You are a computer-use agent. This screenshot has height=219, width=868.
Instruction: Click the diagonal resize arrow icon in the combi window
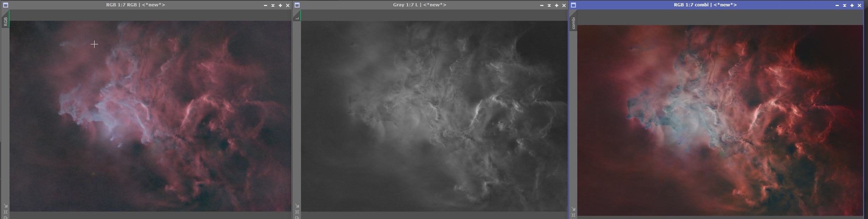pos(573,209)
